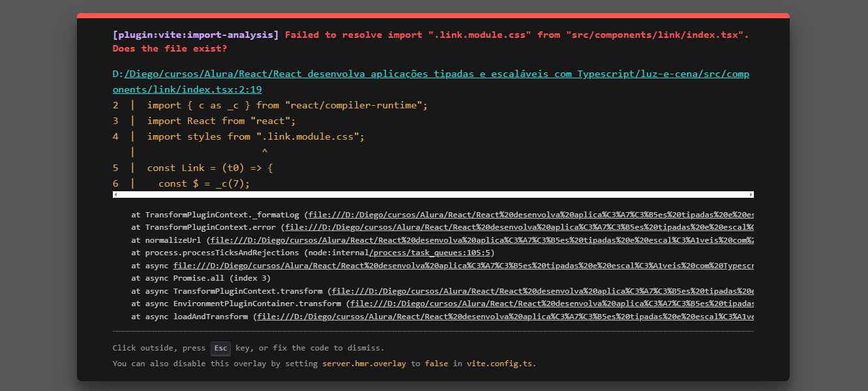Viewport: 868px width, 391px height.
Task: Click the code frame's right scroll arrow
Action: [x=751, y=195]
